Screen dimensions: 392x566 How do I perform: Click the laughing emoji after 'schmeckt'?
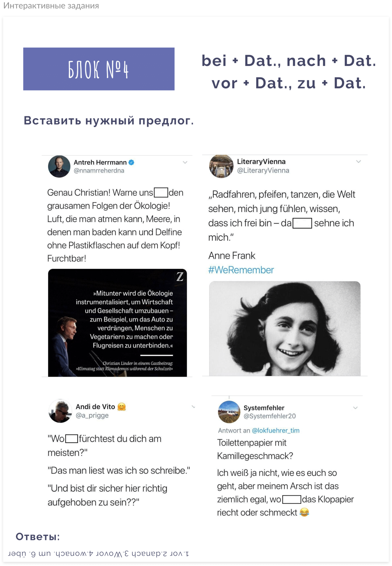pos(304,513)
